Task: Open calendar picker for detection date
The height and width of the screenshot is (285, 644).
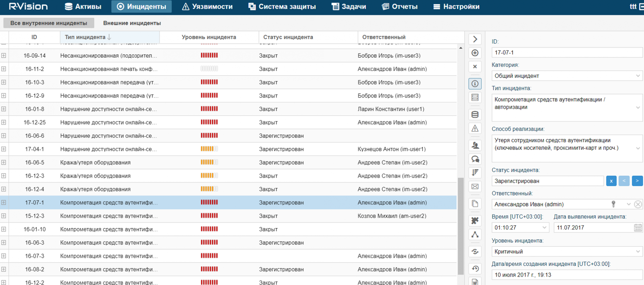Action: point(638,228)
